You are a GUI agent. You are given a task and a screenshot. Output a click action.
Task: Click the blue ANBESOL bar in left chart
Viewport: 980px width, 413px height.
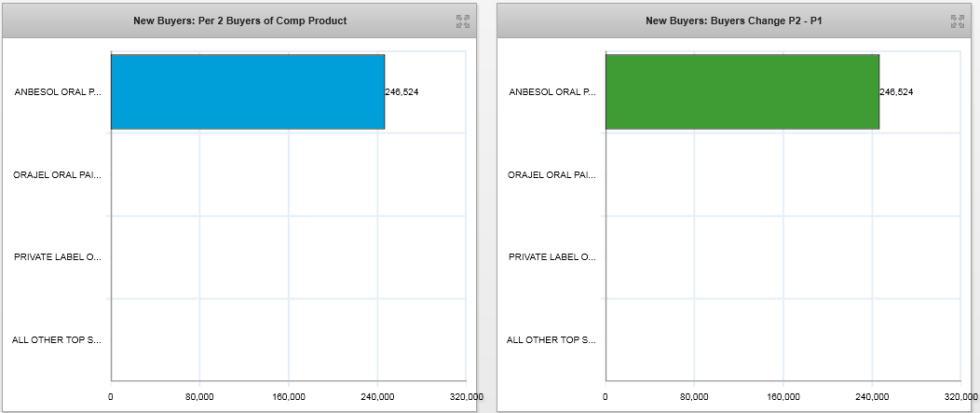click(247, 91)
